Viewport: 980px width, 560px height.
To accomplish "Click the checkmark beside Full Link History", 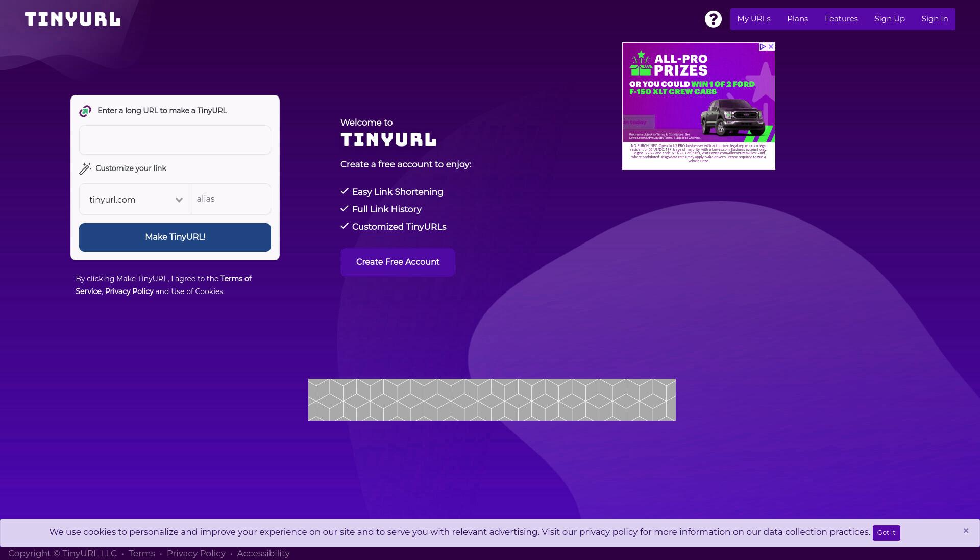I will 345,209.
